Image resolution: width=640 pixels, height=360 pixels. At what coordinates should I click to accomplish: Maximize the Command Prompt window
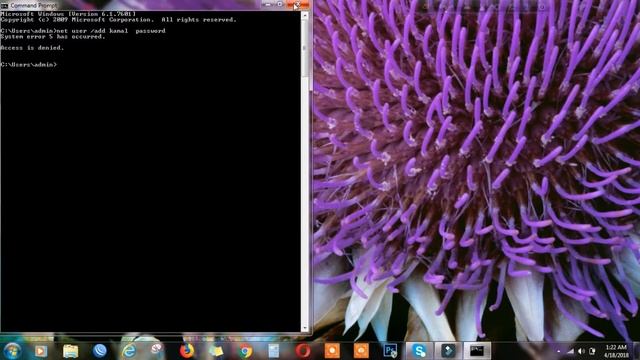(280, 5)
